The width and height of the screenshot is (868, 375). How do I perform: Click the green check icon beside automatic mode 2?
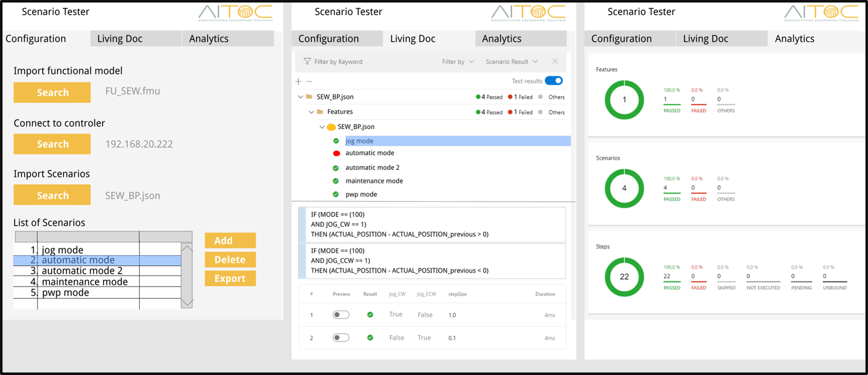pos(336,168)
